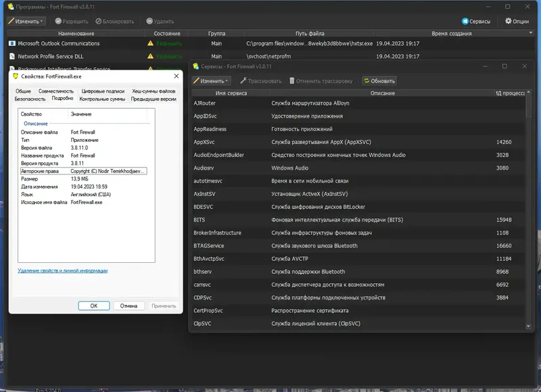Open the Изменить dropdown in Программы window

pos(26,22)
